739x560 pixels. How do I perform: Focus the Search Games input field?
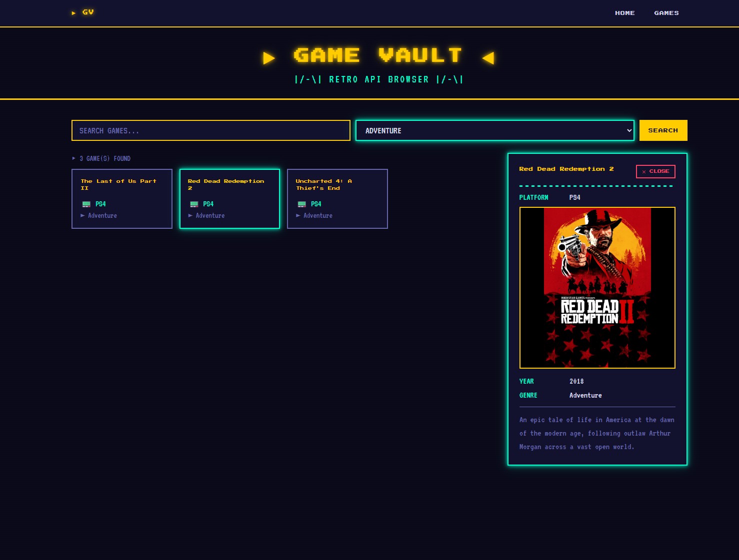[211, 130]
